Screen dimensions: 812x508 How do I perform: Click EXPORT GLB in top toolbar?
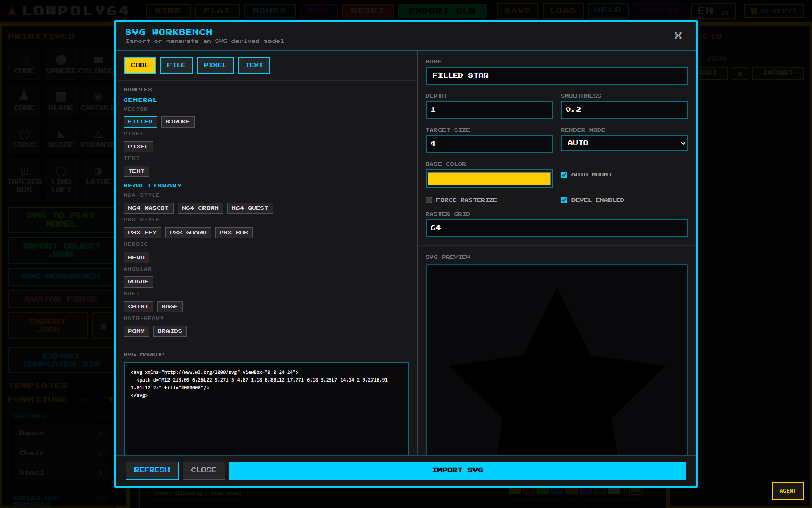(x=442, y=11)
